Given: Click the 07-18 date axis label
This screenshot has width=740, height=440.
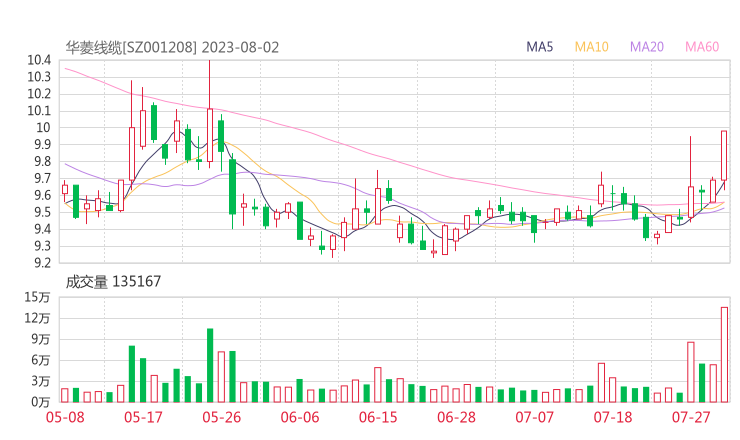Looking at the screenshot, I should pyautogui.click(x=613, y=417).
